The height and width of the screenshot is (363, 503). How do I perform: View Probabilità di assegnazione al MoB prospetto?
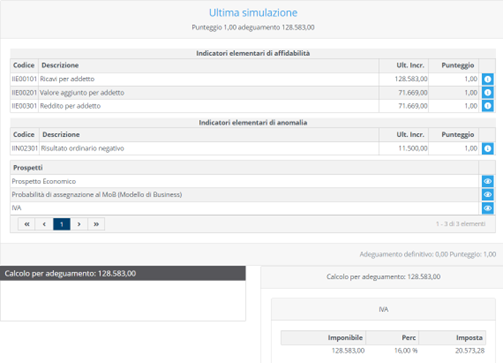point(487,195)
